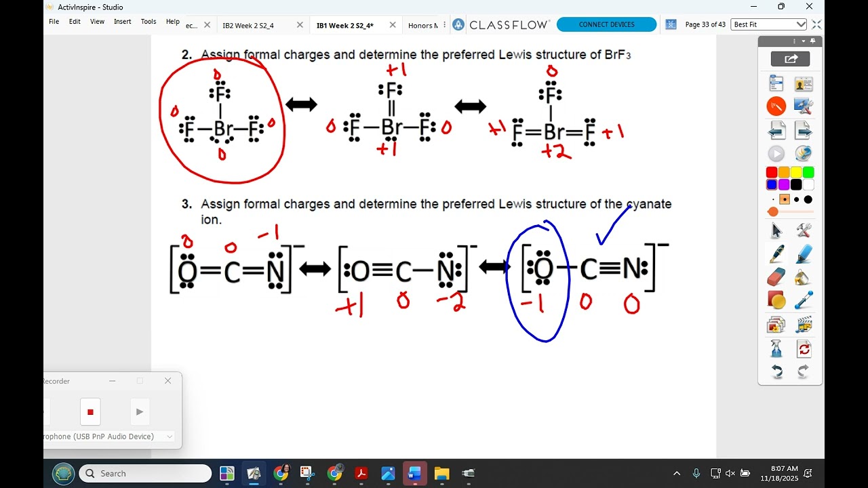Click the share export button in toolbox

click(790, 59)
